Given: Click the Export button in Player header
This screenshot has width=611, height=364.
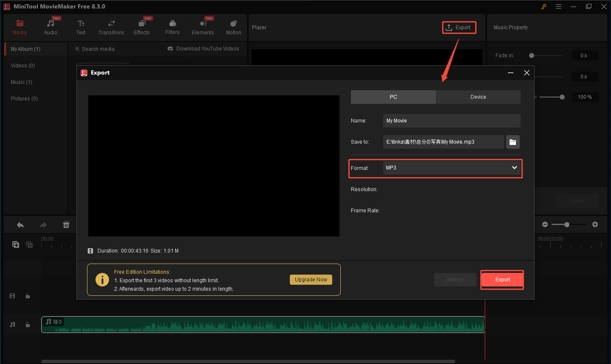Looking at the screenshot, I should click(459, 28).
